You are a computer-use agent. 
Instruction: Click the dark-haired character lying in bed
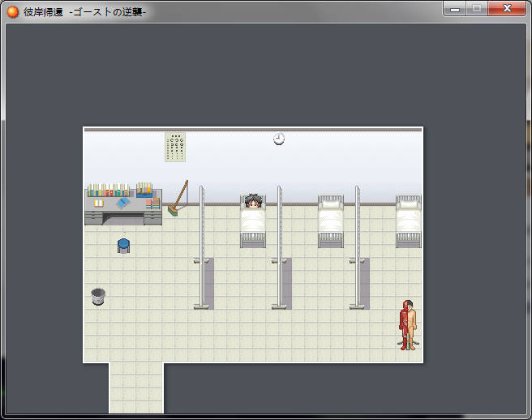[x=253, y=203]
